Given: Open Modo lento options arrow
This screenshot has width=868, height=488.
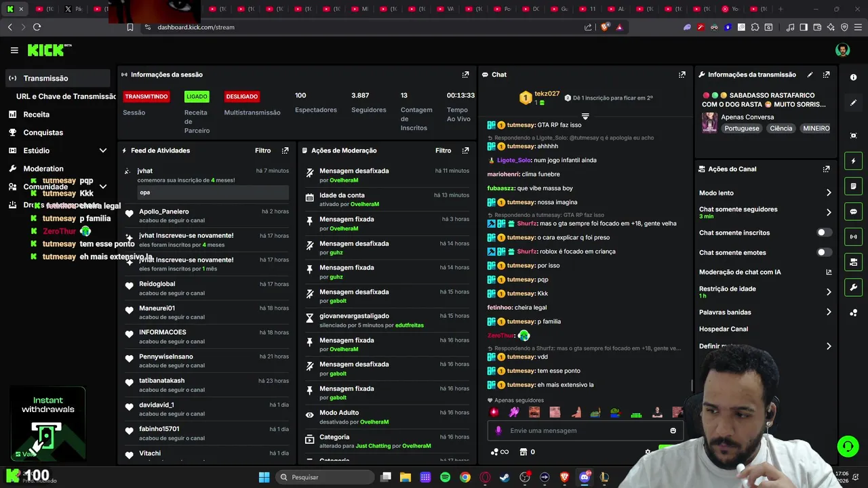Looking at the screenshot, I should click(x=828, y=193).
